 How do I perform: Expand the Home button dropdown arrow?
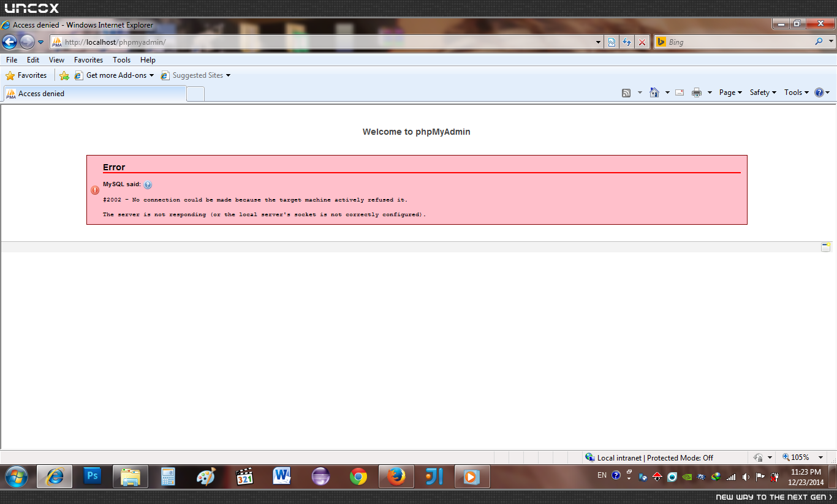[667, 92]
